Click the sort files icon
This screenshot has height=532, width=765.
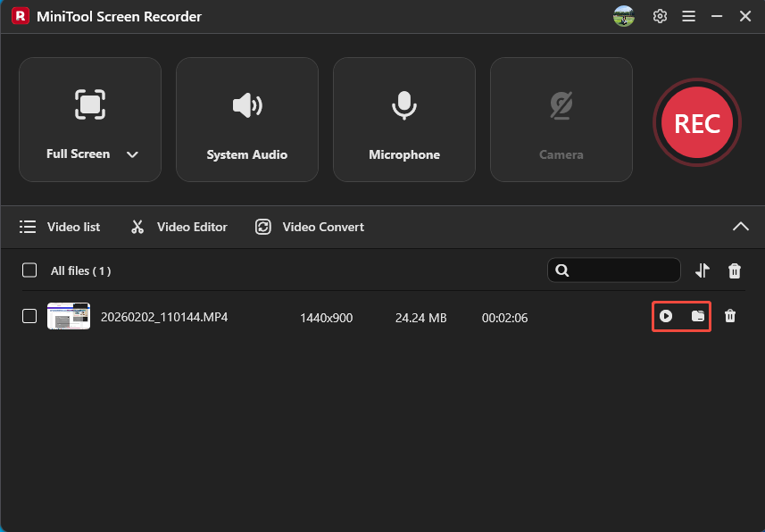(703, 270)
